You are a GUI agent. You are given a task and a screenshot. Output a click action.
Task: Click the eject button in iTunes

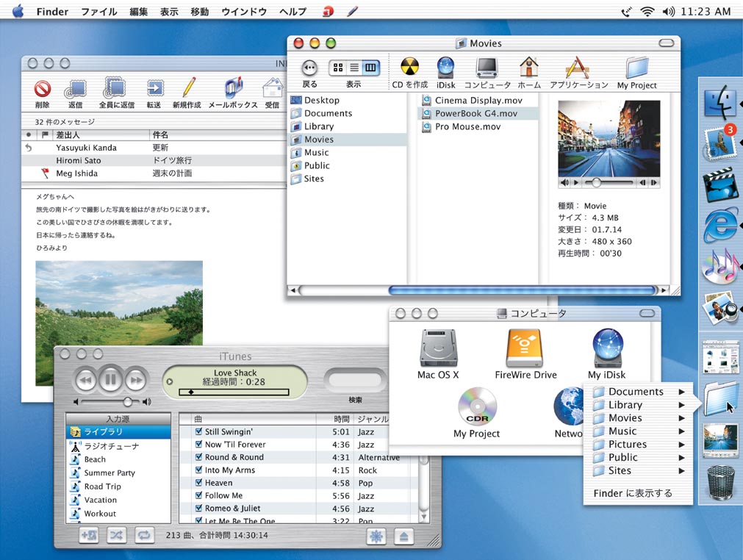(403, 536)
